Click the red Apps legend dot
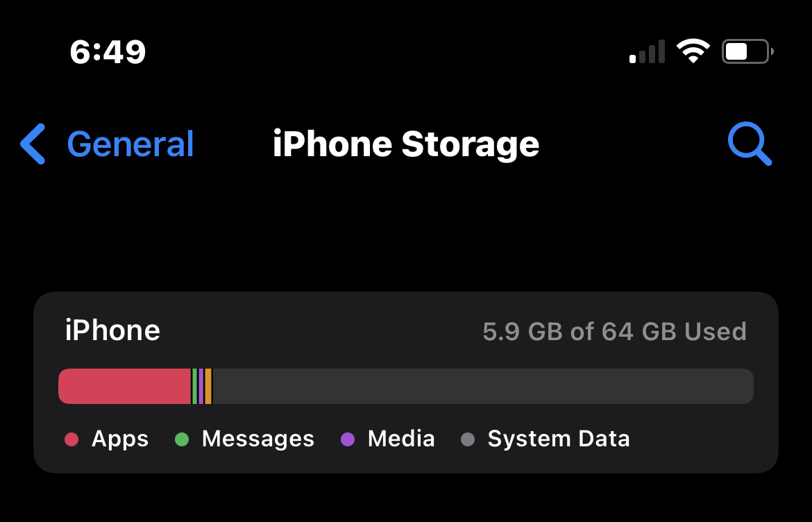 point(71,439)
